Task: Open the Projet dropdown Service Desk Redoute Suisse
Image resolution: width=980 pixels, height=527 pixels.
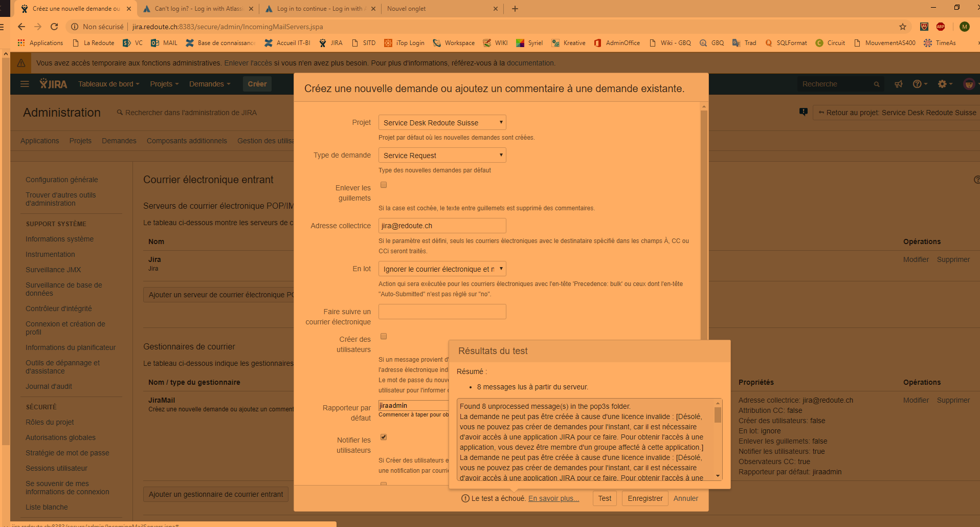Action: [x=442, y=123]
